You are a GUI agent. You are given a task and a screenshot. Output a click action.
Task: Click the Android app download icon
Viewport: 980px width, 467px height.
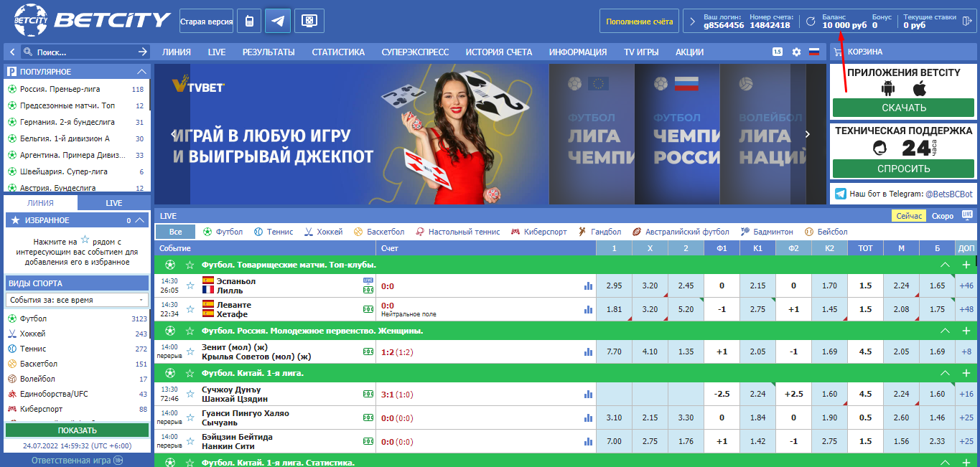(889, 88)
